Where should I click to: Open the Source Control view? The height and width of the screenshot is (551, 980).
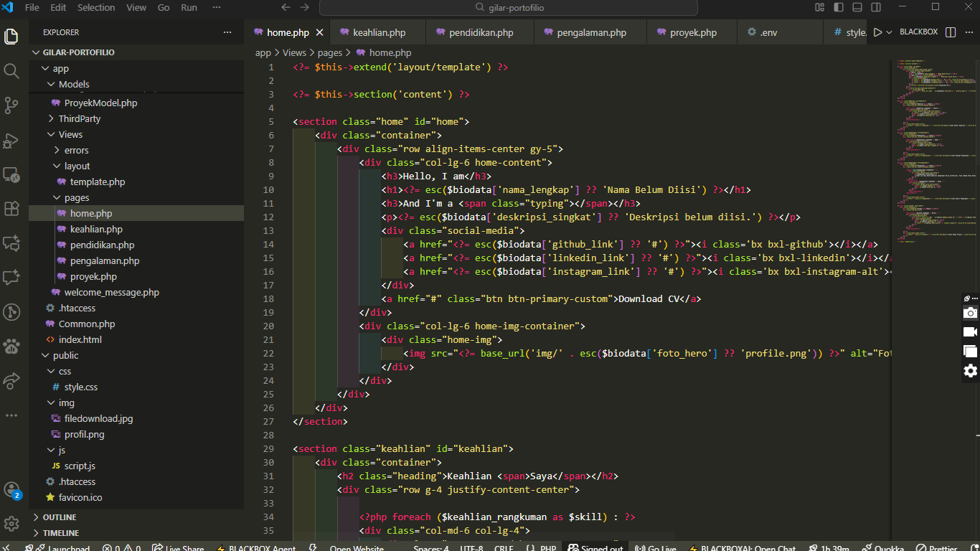[x=11, y=105]
